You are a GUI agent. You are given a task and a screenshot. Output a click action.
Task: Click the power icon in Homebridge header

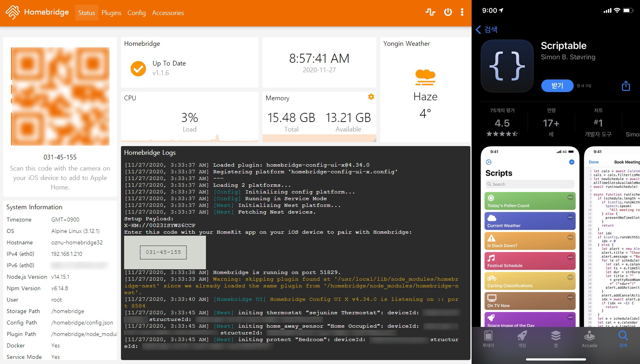(448, 12)
